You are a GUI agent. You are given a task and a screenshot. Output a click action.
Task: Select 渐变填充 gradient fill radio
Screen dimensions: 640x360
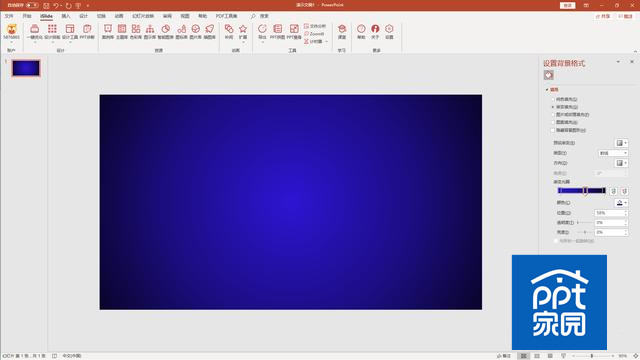(553, 107)
